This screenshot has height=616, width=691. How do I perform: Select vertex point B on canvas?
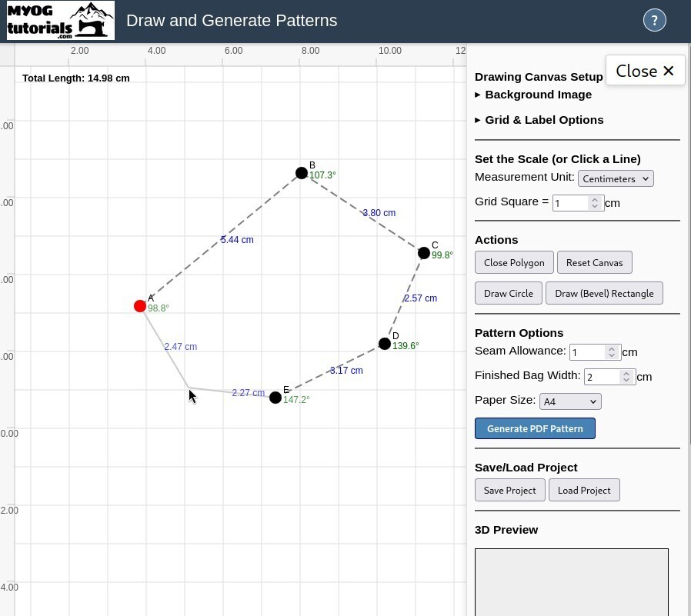tap(302, 173)
